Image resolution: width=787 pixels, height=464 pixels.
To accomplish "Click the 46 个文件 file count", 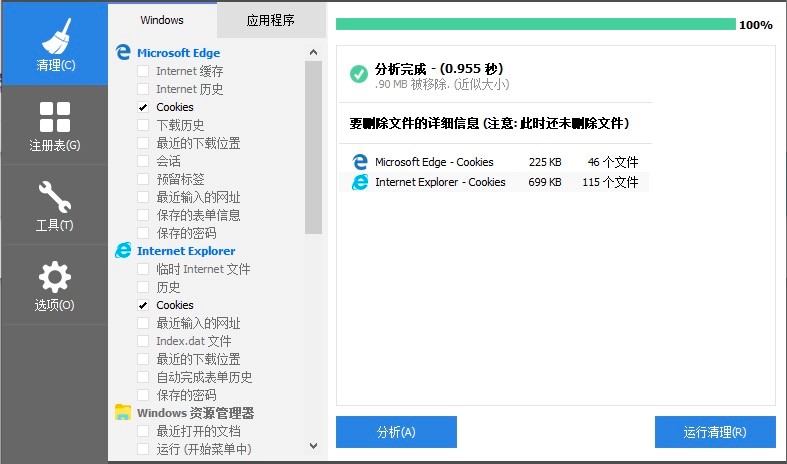I will click(x=613, y=162).
